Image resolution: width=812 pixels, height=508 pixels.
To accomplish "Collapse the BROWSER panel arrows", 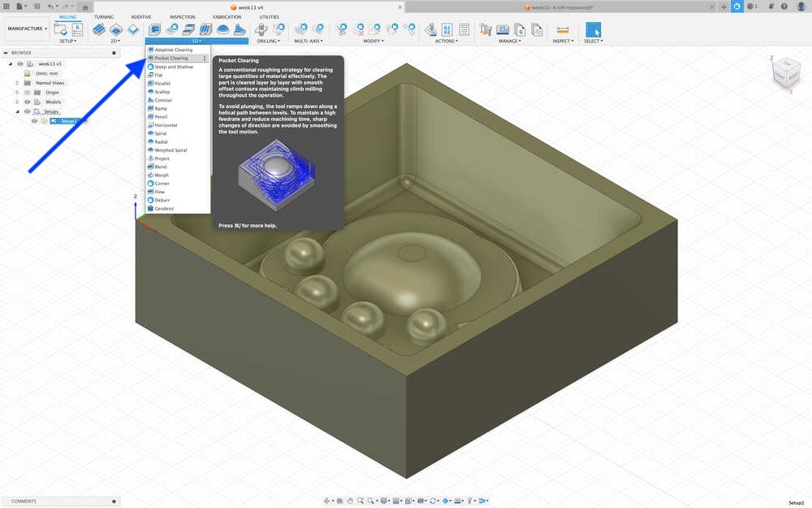I will point(6,53).
